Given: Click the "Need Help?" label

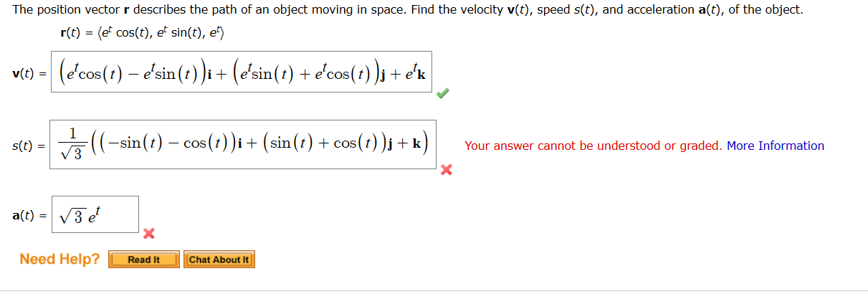Looking at the screenshot, I should pyautogui.click(x=59, y=259).
